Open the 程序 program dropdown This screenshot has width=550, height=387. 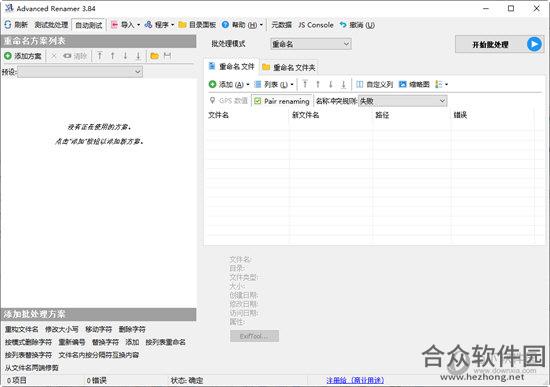[x=160, y=25]
